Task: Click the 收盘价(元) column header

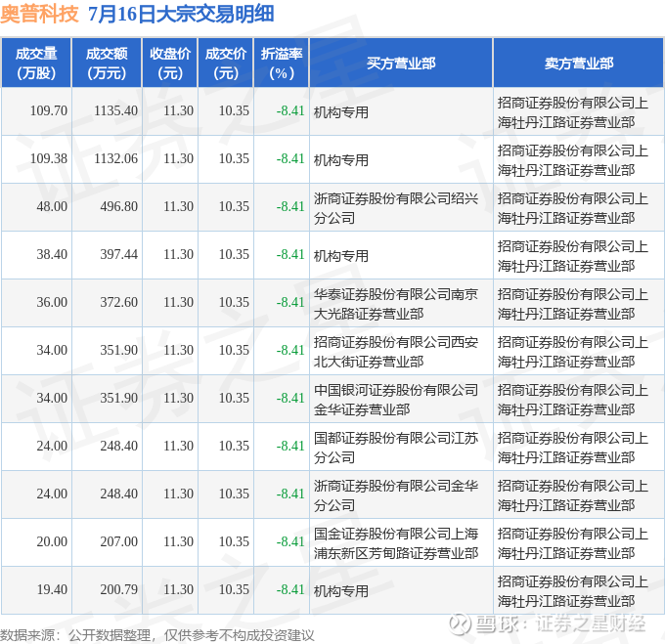Action: [170, 64]
